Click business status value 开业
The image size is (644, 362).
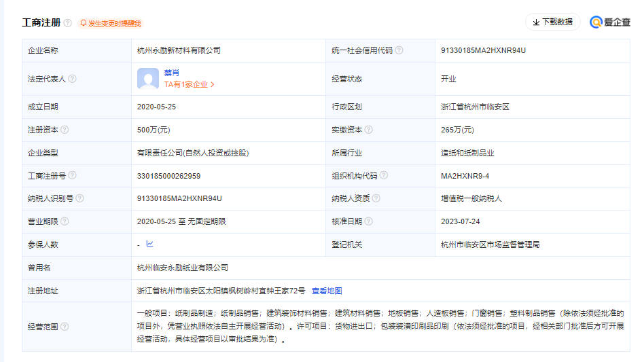[448, 79]
